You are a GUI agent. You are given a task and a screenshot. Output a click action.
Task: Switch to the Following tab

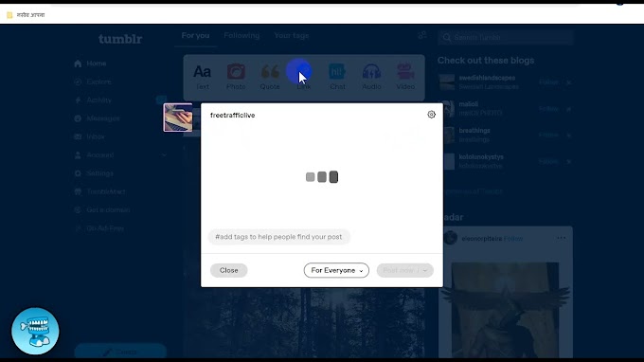pyautogui.click(x=241, y=36)
